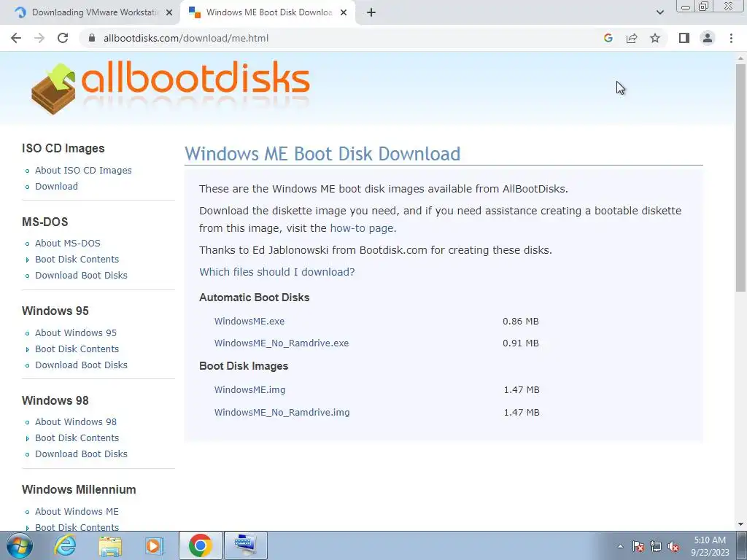Screen dimensions: 747x560
Task: Launch Internet Explorer from taskbar
Action: click(x=64, y=545)
